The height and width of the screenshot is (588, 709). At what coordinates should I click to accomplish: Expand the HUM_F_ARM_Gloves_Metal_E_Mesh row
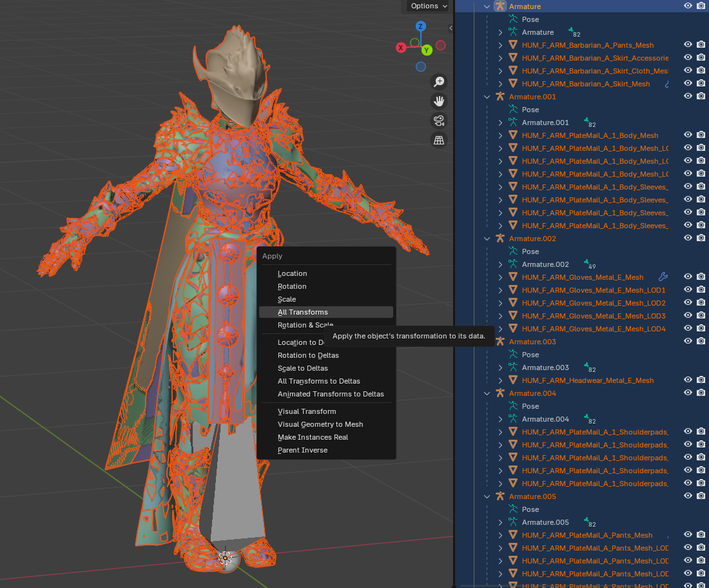(x=500, y=277)
